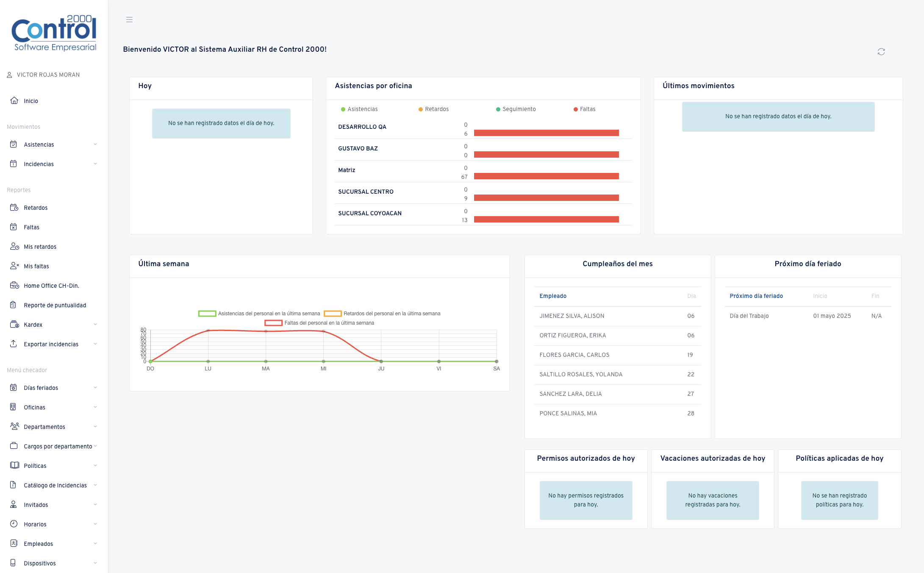This screenshot has height=573, width=924.
Task: Expand the Políticas menu chevron
Action: [95, 465]
